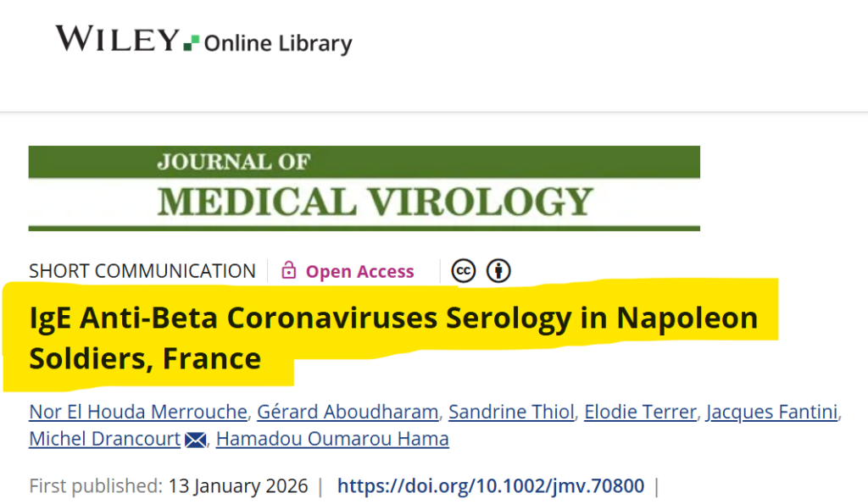Open author Hamadou Oumarou Hama's info
This screenshot has width=868, height=504.
tap(332, 440)
